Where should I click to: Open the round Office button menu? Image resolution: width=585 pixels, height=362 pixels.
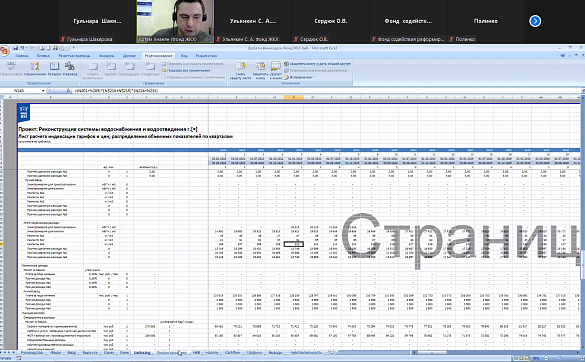[4, 51]
